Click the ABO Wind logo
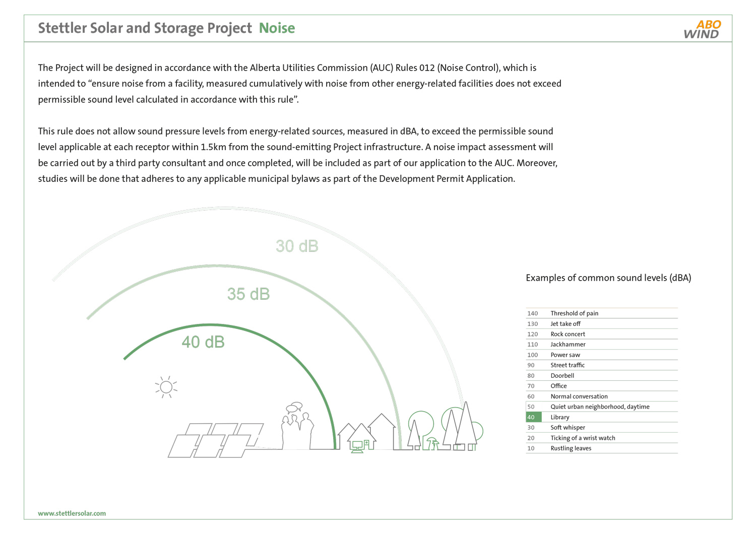756x534 pixels. pyautogui.click(x=702, y=29)
